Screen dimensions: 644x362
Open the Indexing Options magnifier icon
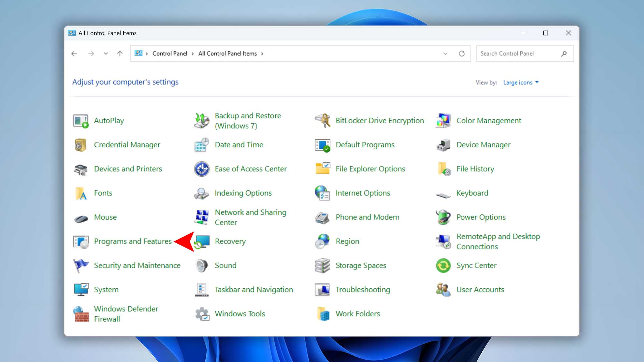coord(202,193)
